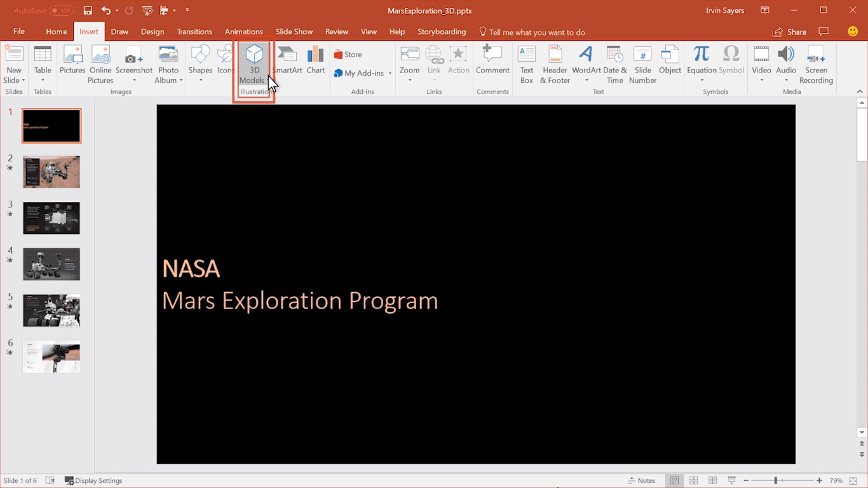The height and width of the screenshot is (488, 868).
Task: Open the Icons gallery
Action: pos(226,60)
